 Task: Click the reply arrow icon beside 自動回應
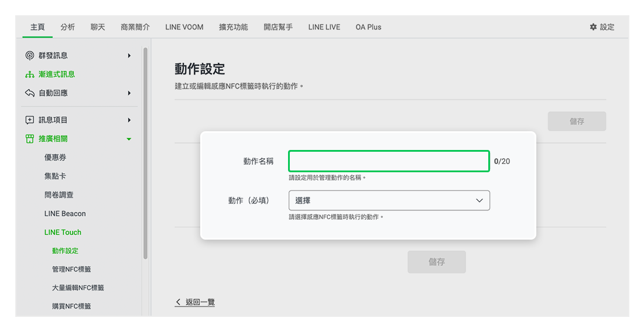tap(30, 93)
